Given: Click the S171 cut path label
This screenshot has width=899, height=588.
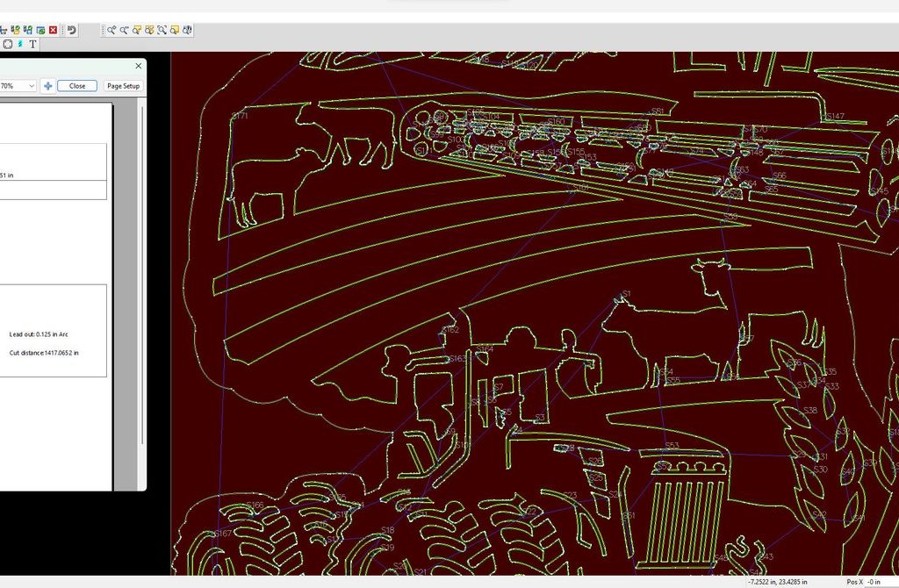Looking at the screenshot, I should coord(239,116).
